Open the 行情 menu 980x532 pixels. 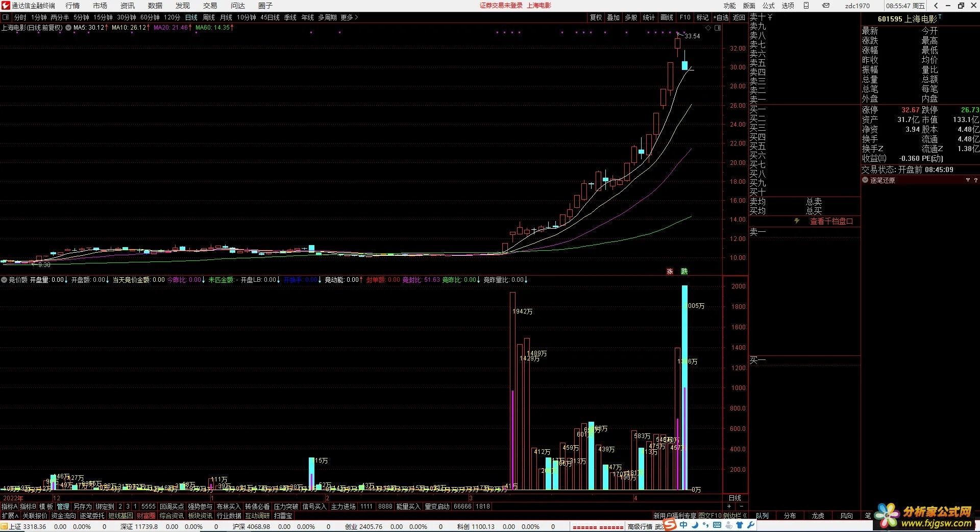(72, 6)
